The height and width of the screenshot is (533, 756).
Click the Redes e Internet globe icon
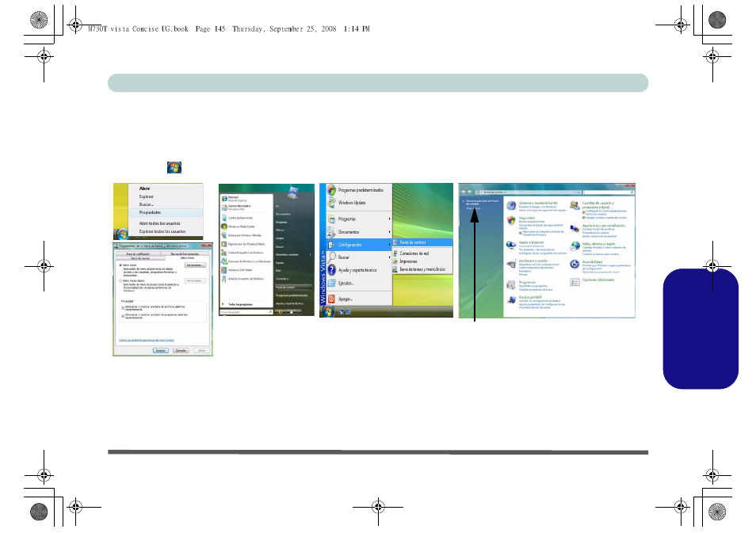[511, 246]
